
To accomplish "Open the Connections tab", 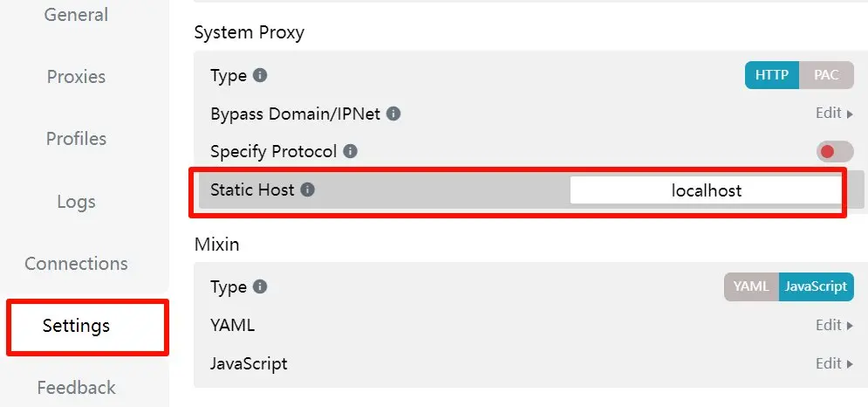I will (76, 264).
